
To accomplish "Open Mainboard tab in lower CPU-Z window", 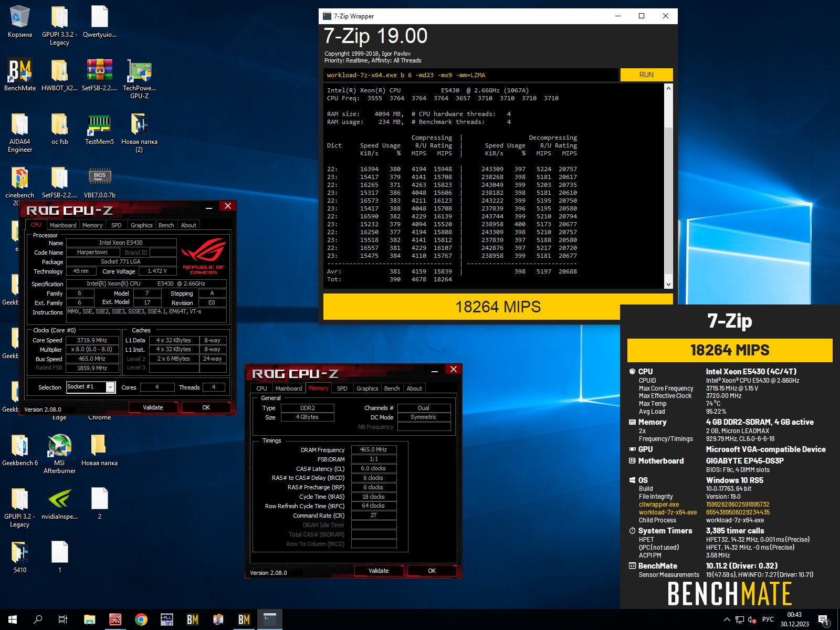I will [x=289, y=388].
